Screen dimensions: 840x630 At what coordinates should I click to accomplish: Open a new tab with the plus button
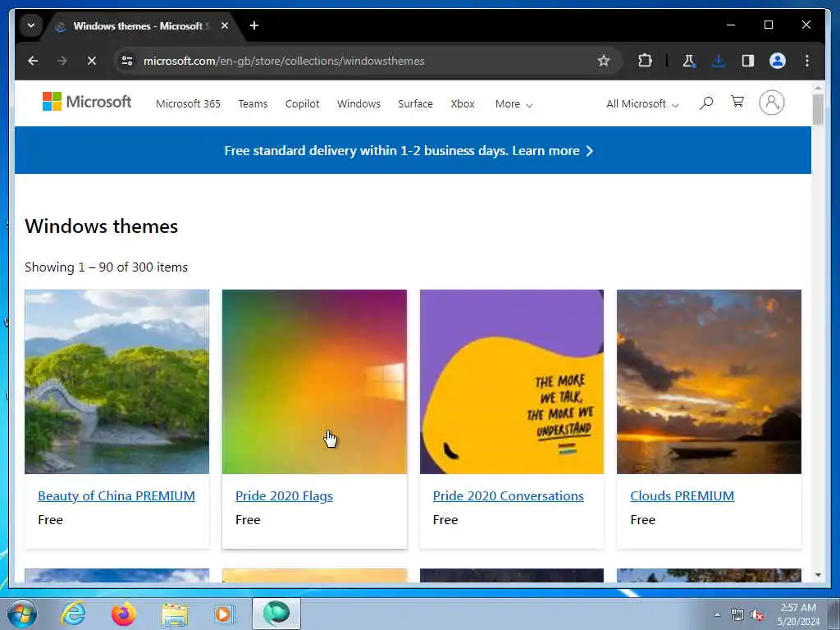[x=254, y=25]
